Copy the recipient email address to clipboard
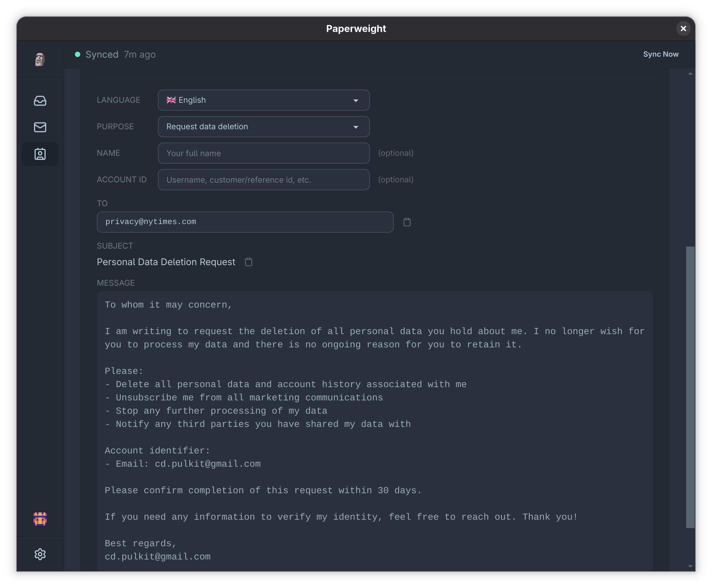Screen dimensions: 712x588 (407, 222)
